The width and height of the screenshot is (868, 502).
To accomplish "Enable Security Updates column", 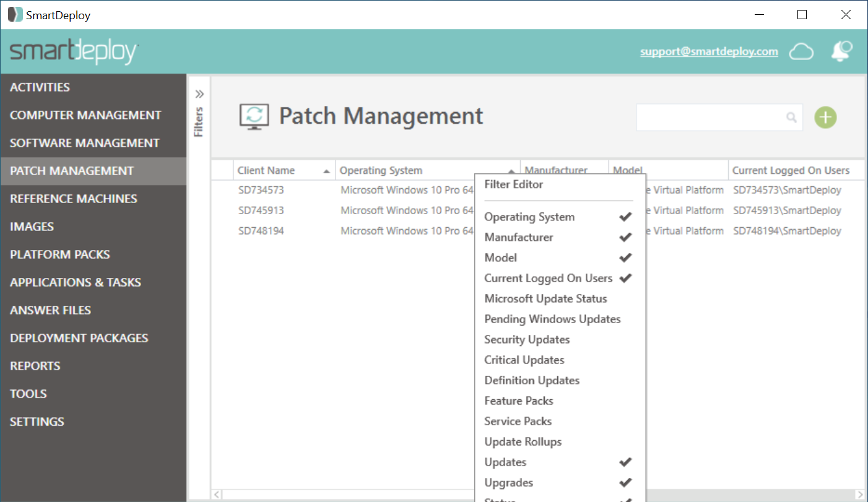I will click(x=560, y=339).
